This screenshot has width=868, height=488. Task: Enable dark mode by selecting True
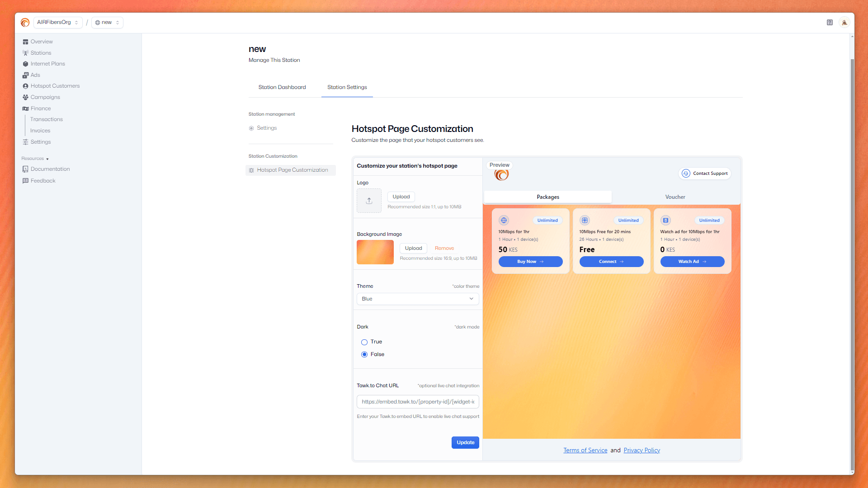coord(364,342)
